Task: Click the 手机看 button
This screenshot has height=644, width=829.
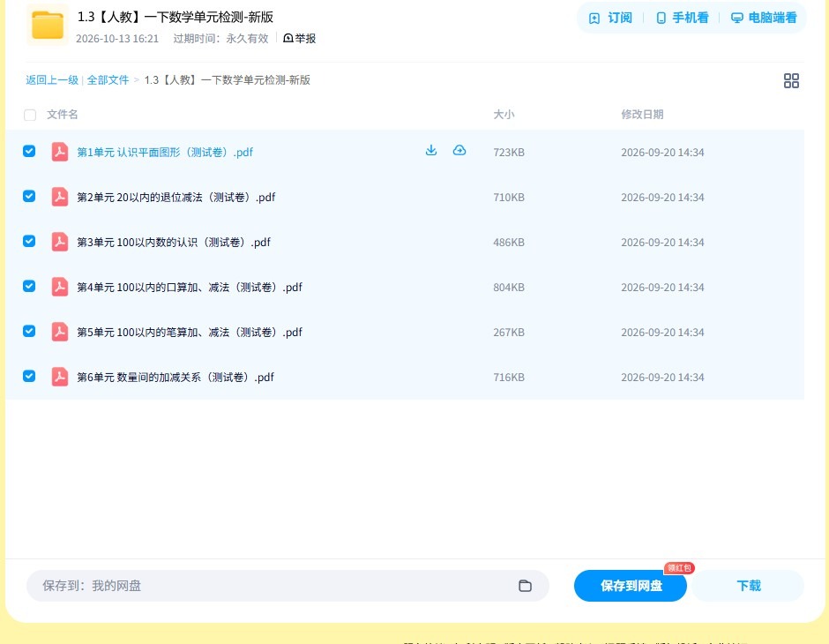Action: pyautogui.click(x=682, y=18)
